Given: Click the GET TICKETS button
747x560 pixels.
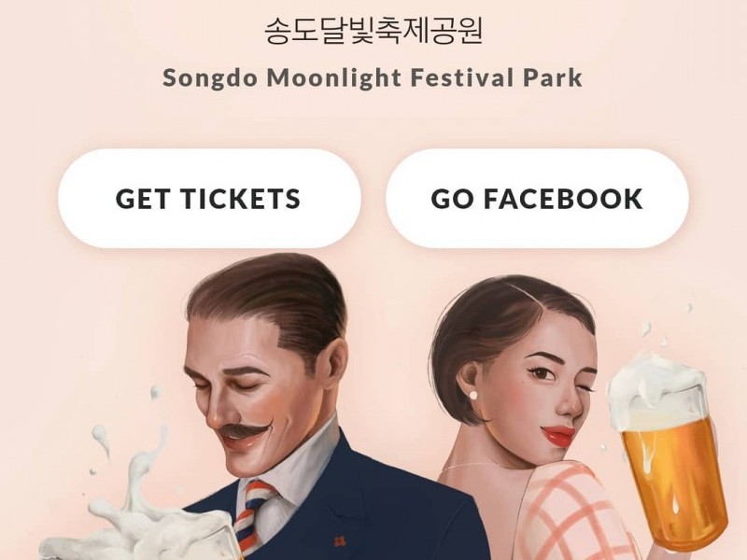Looking at the screenshot, I should click(209, 198).
